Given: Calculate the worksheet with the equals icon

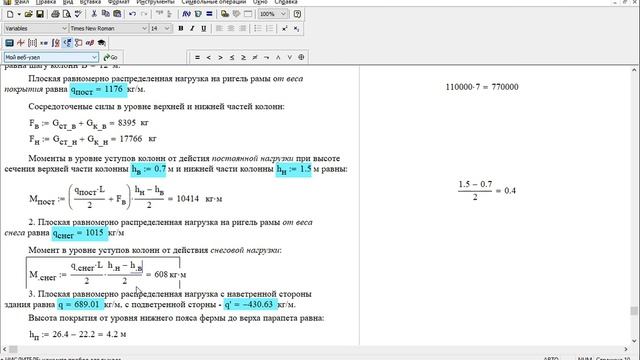Looking at the screenshot, I should (209, 14).
